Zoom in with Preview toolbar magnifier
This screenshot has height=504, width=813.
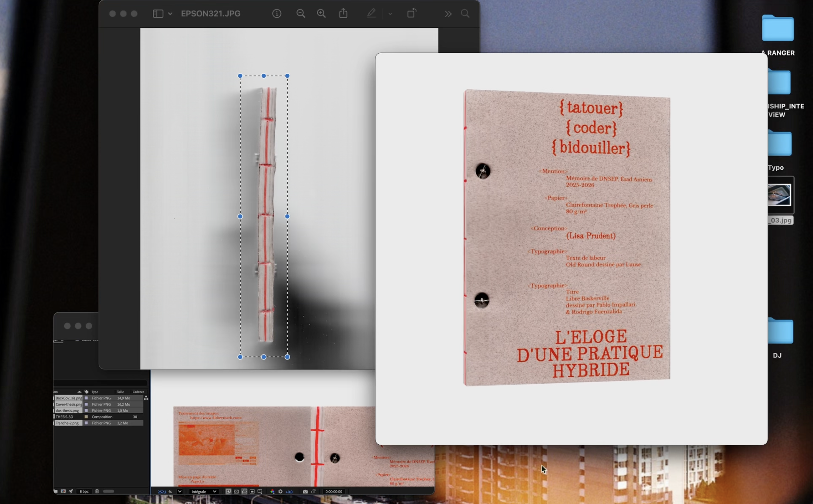[x=321, y=13]
